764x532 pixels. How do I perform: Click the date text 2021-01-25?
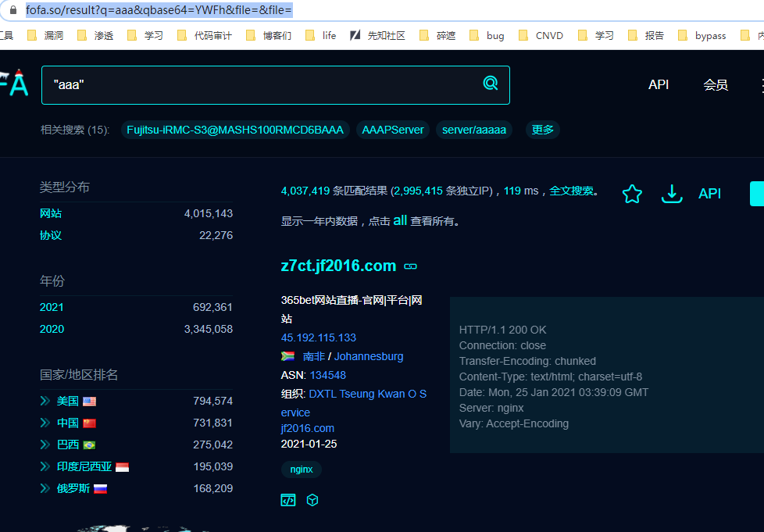(309, 444)
